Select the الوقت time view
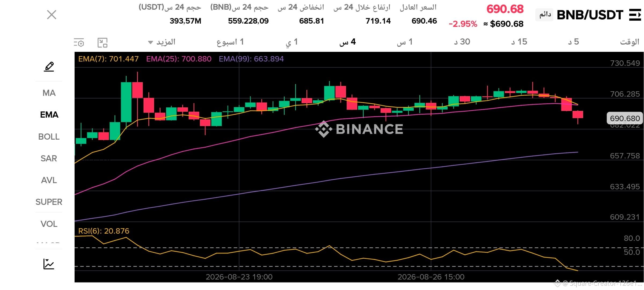 pyautogui.click(x=630, y=42)
